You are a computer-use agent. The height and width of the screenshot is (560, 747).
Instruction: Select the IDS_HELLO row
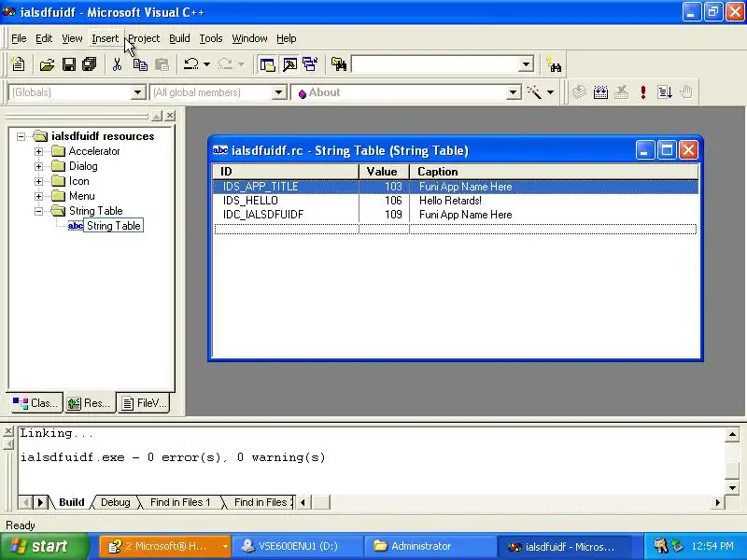(x=456, y=201)
